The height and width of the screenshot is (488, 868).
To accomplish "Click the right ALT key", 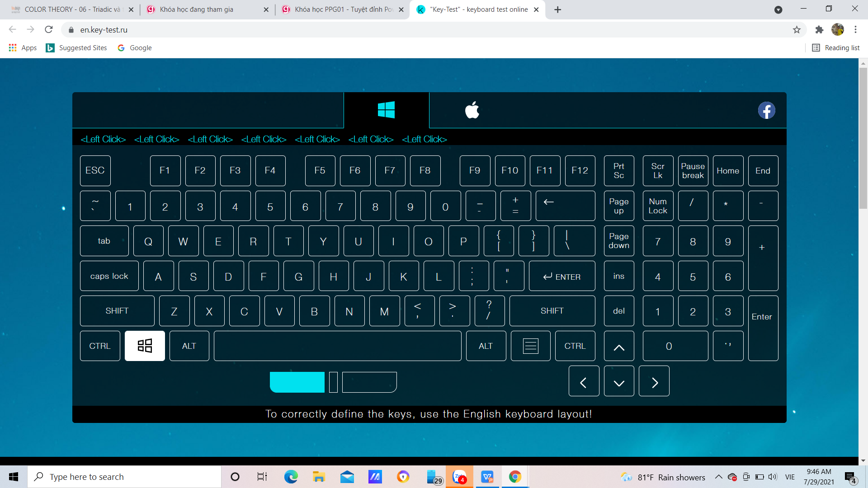I will (x=486, y=346).
